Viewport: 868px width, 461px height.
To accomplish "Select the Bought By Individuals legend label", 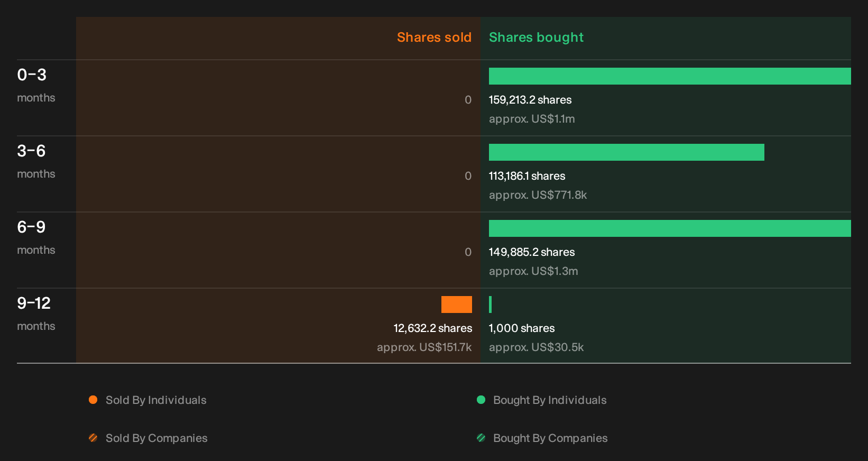I will [550, 400].
